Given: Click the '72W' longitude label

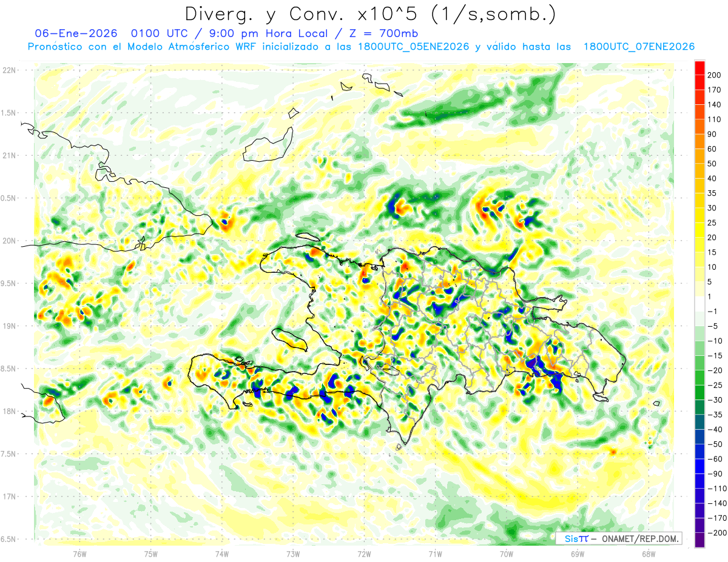Looking at the screenshot, I should coord(364,554).
